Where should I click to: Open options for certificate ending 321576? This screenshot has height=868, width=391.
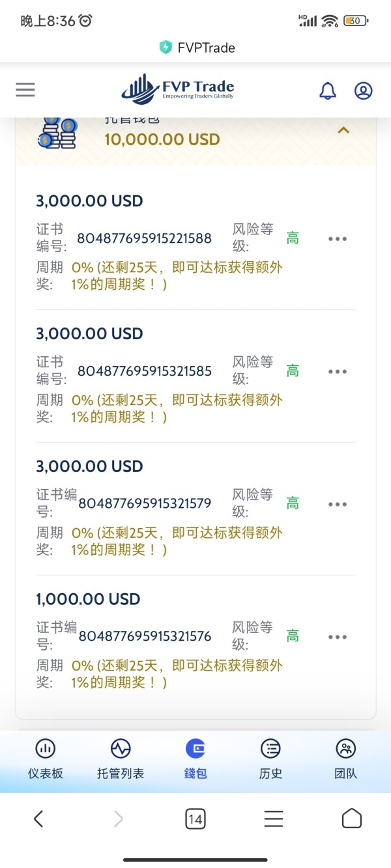pyautogui.click(x=338, y=637)
